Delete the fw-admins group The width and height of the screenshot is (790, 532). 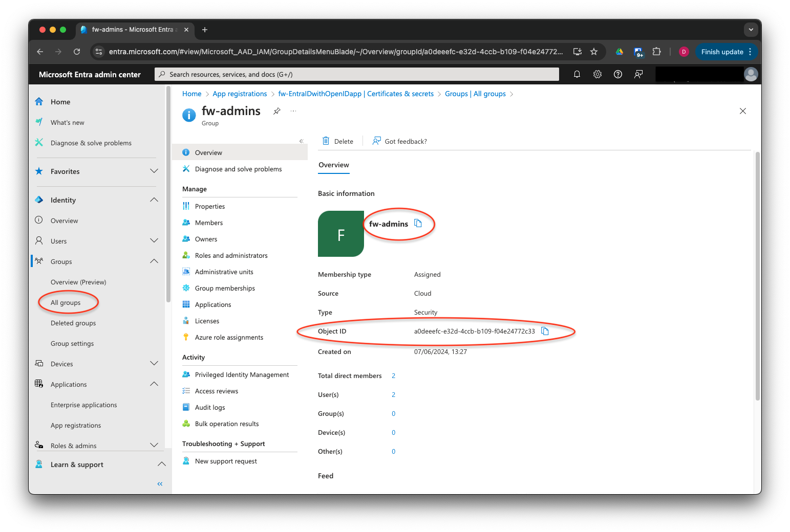(x=338, y=141)
